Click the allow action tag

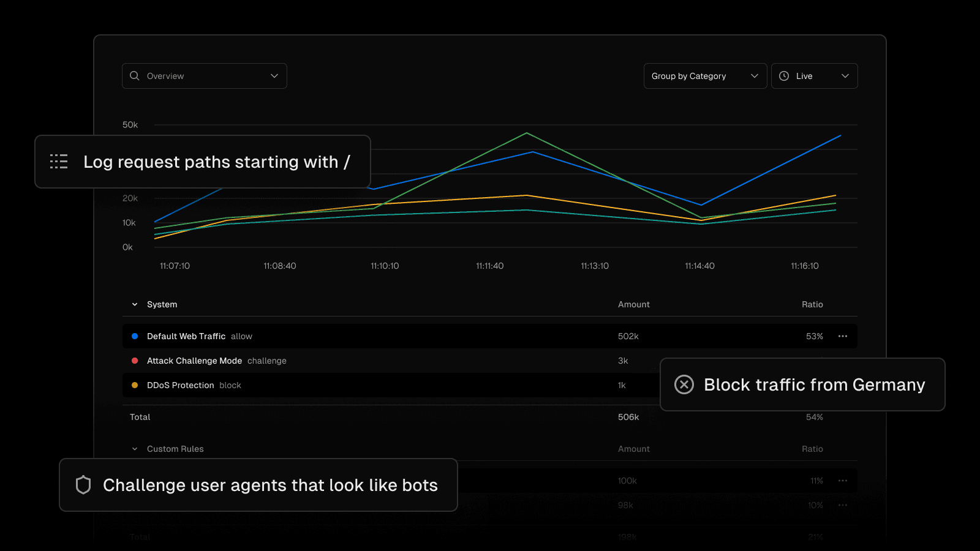coord(241,336)
